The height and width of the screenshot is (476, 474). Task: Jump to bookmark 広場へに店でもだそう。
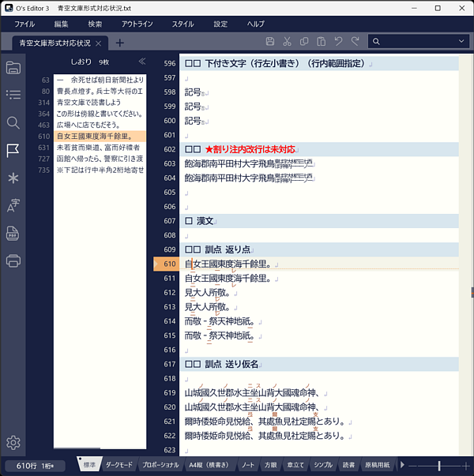click(100, 125)
